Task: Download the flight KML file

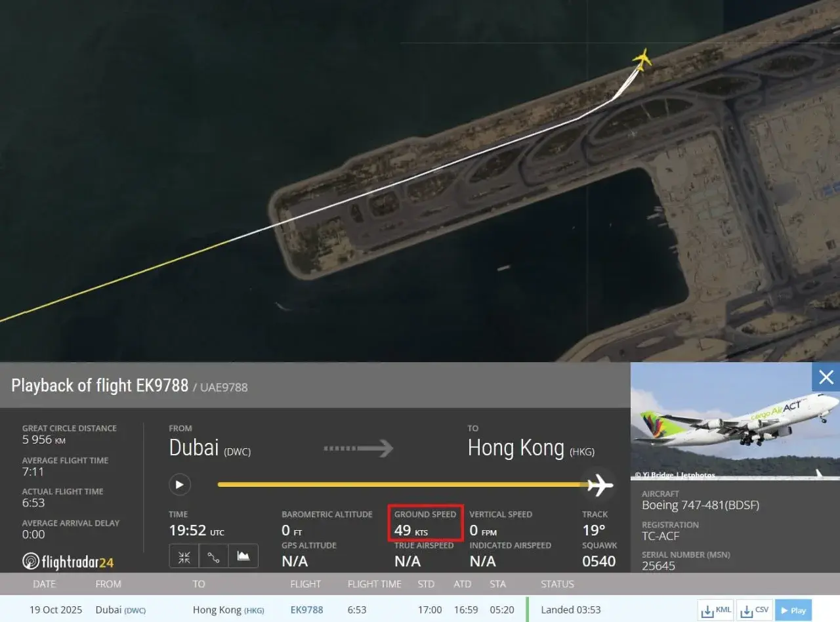Action: [716, 610]
